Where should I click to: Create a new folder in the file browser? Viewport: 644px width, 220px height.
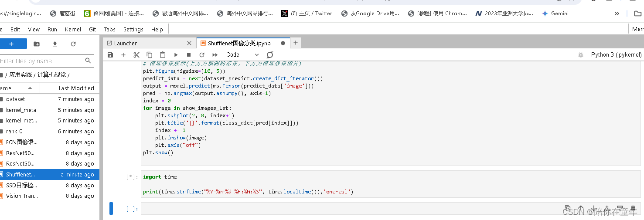(x=37, y=44)
